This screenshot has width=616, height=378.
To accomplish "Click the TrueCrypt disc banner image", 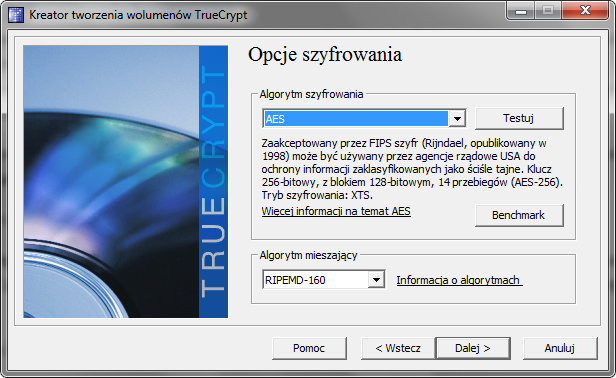I will pyautogui.click(x=125, y=182).
